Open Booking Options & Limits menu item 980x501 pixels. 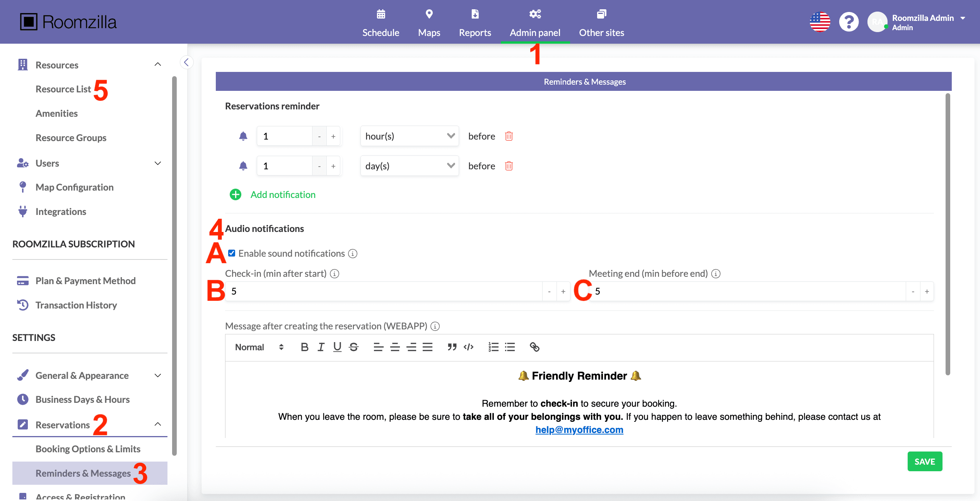88,449
